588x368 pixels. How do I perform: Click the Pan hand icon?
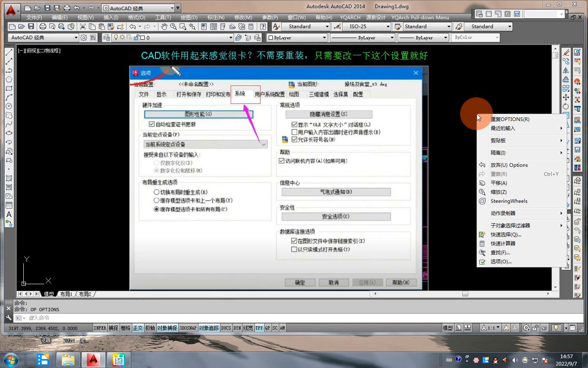click(164, 27)
